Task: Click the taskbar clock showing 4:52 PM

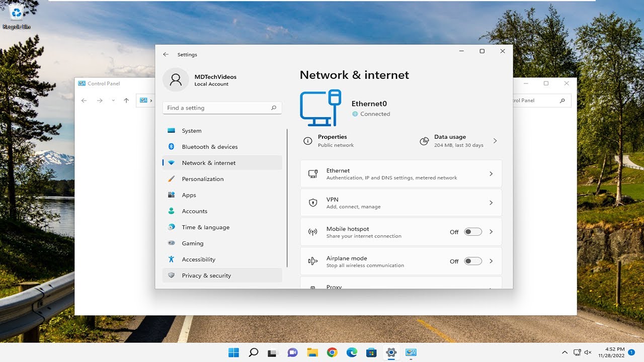Action: pos(612,352)
